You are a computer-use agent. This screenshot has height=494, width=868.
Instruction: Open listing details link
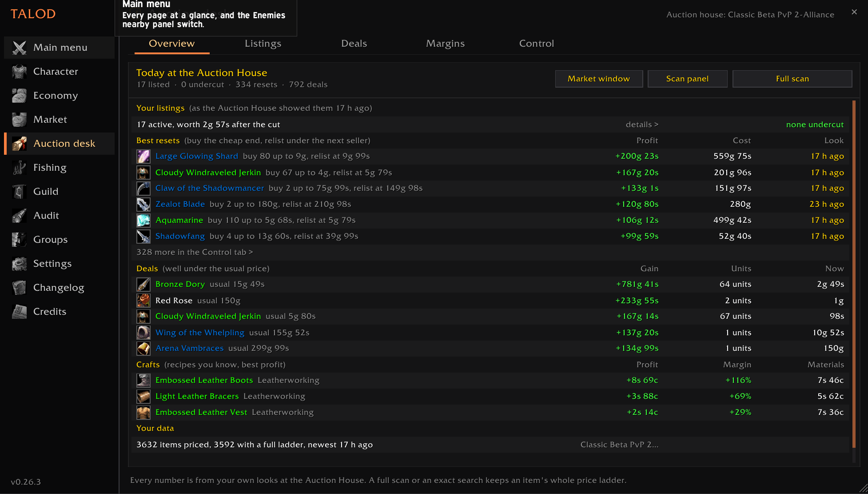coord(642,125)
